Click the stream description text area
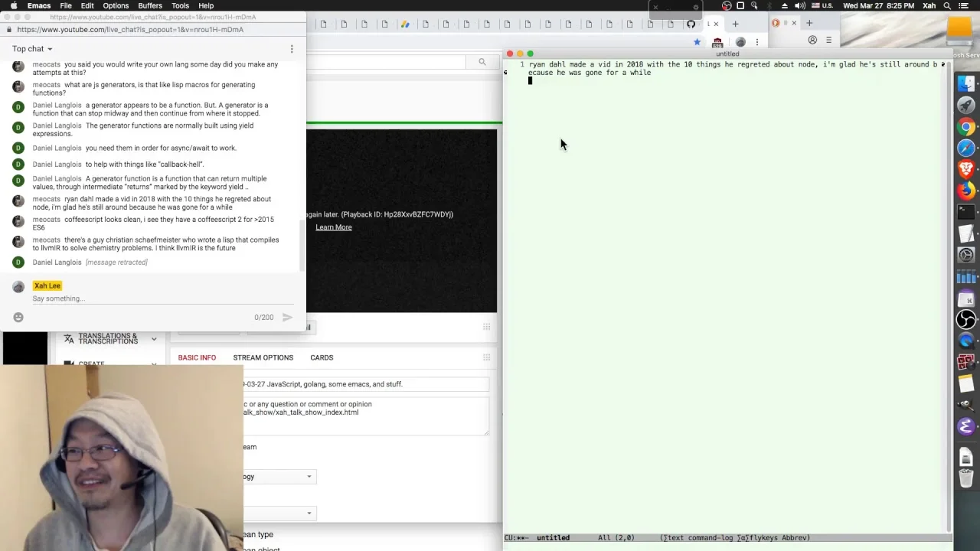The width and height of the screenshot is (980, 551). [365, 416]
